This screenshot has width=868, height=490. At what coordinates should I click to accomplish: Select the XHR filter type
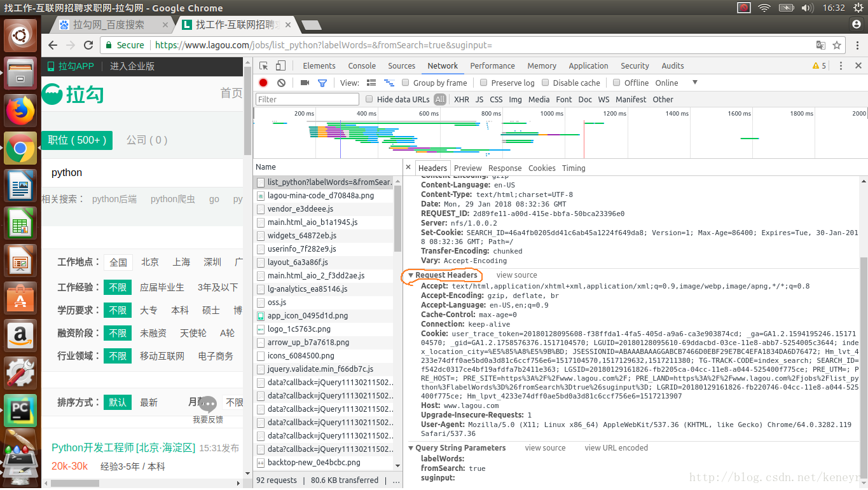462,99
